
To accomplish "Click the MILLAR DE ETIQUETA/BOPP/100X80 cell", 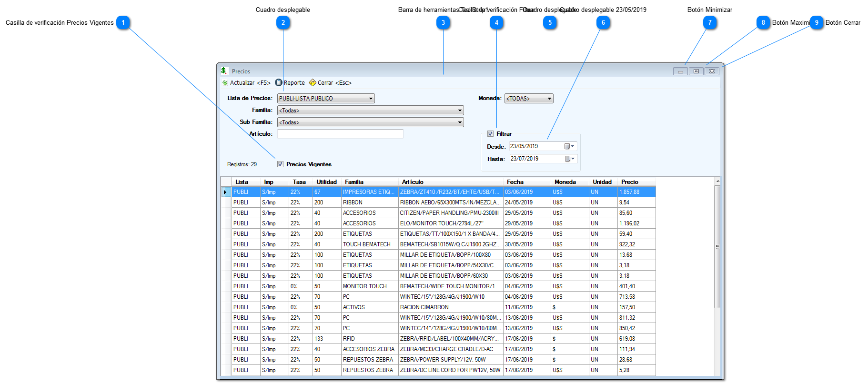I will 451,255.
